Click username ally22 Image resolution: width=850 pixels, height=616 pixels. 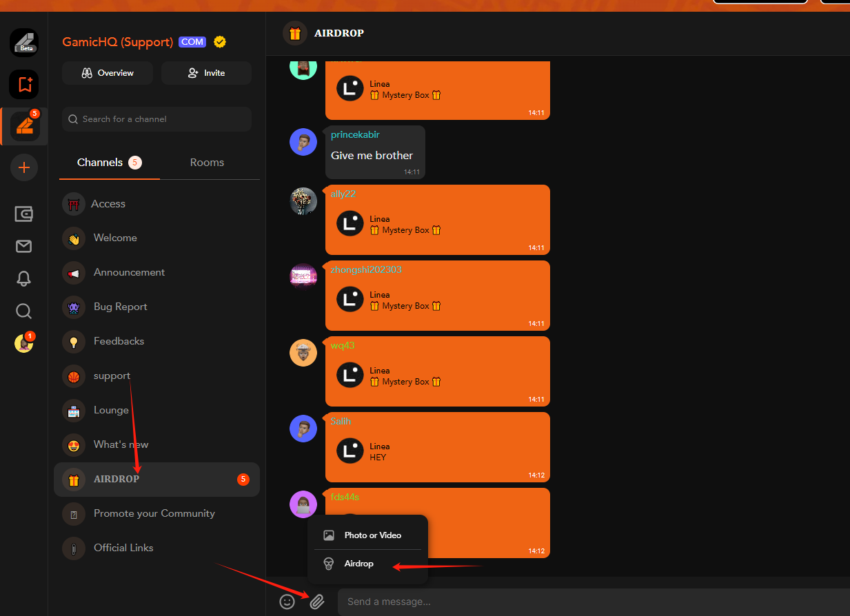(x=343, y=194)
